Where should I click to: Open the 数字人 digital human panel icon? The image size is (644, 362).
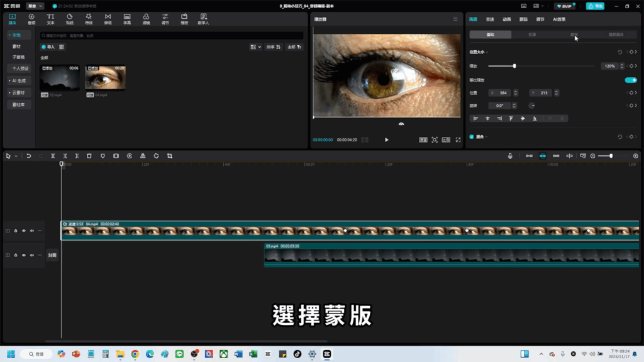pyautogui.click(x=203, y=19)
